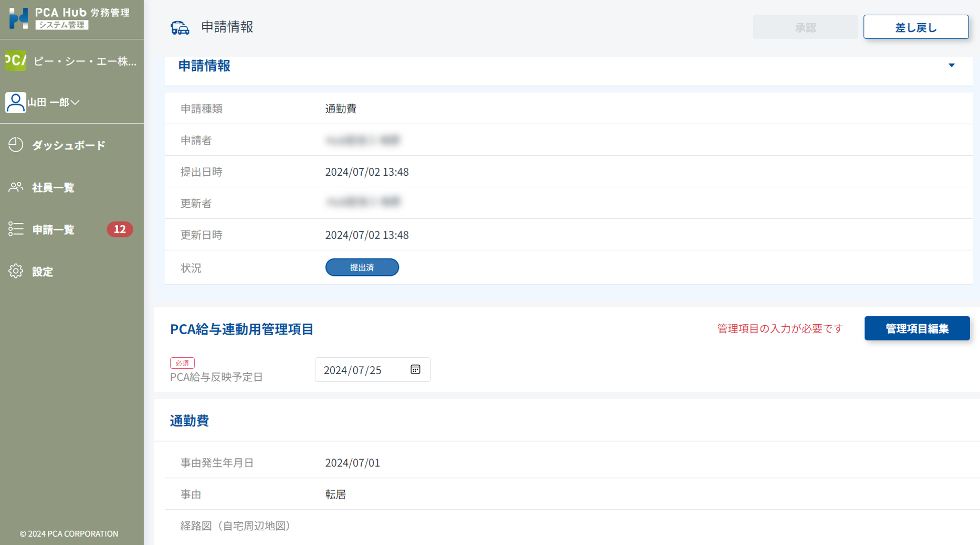
Task: Click the 設定 gear icon
Action: coord(16,271)
